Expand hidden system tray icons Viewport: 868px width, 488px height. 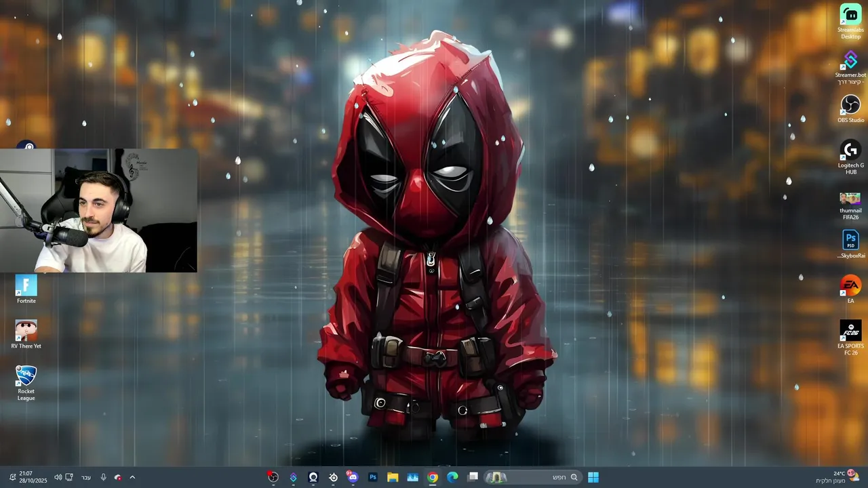pos(132,477)
